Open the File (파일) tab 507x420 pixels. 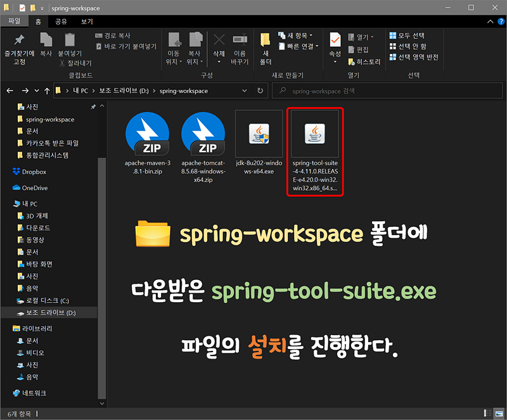[x=14, y=21]
